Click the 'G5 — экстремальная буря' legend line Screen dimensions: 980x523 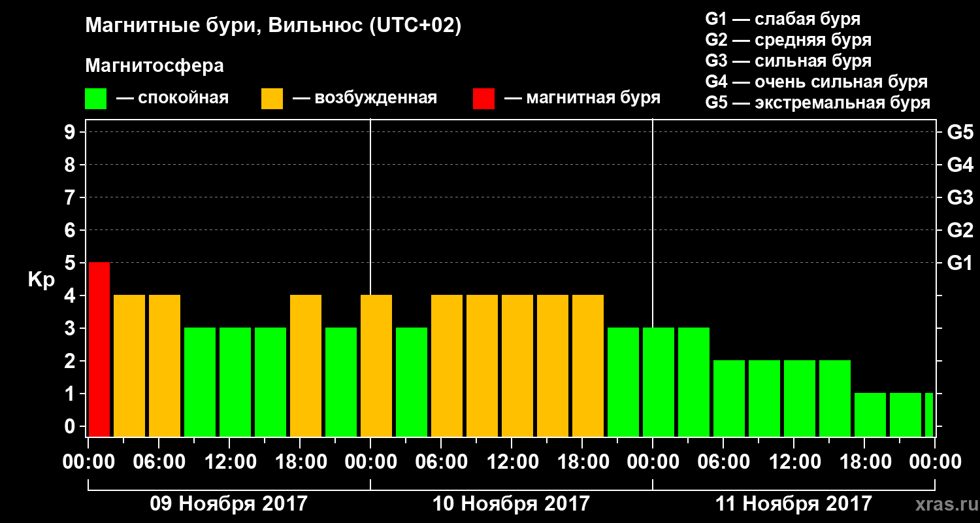pos(817,103)
